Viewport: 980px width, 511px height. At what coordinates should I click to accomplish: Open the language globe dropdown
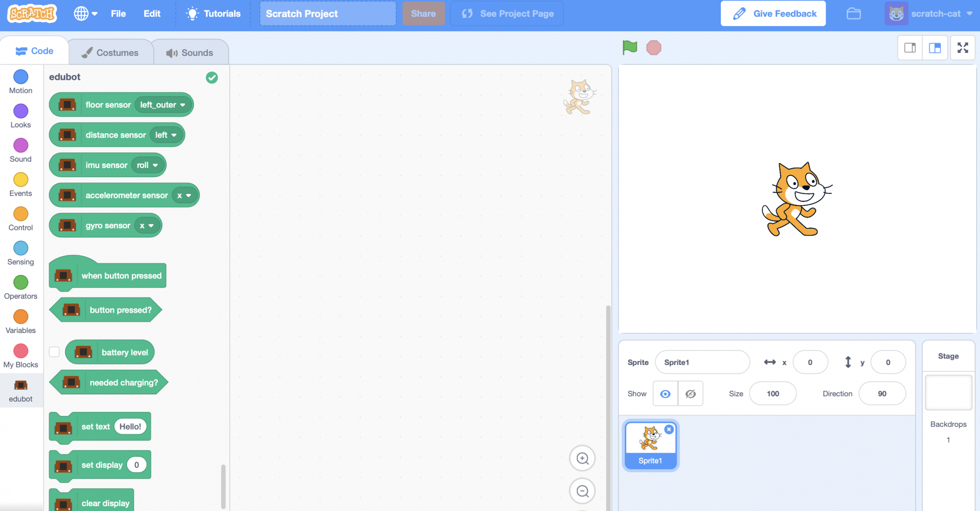(x=85, y=14)
